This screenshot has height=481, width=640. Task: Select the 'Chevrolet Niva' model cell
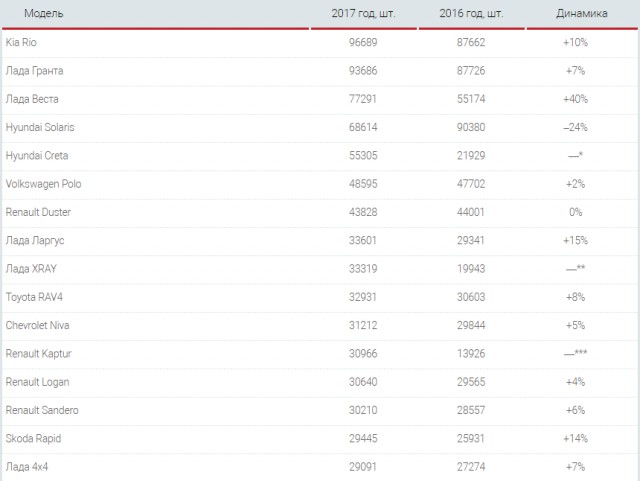(38, 325)
